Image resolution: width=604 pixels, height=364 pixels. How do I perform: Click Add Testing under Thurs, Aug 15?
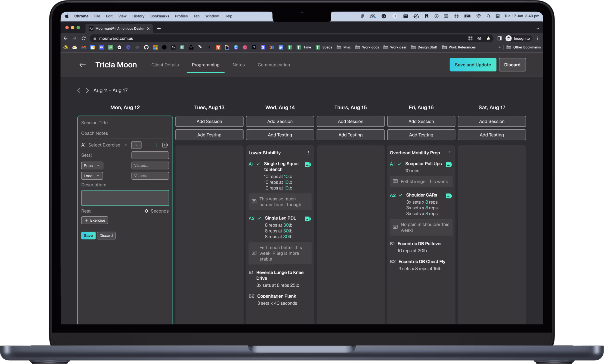[x=350, y=135]
